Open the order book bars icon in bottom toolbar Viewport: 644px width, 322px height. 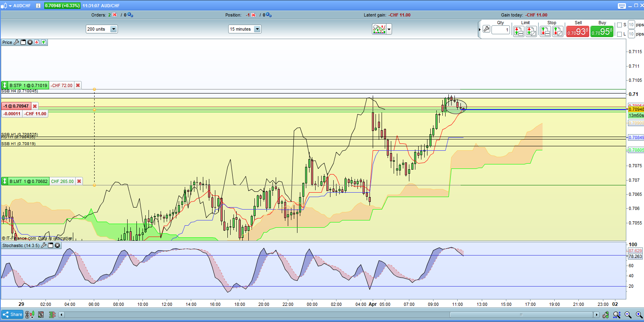coord(52,314)
